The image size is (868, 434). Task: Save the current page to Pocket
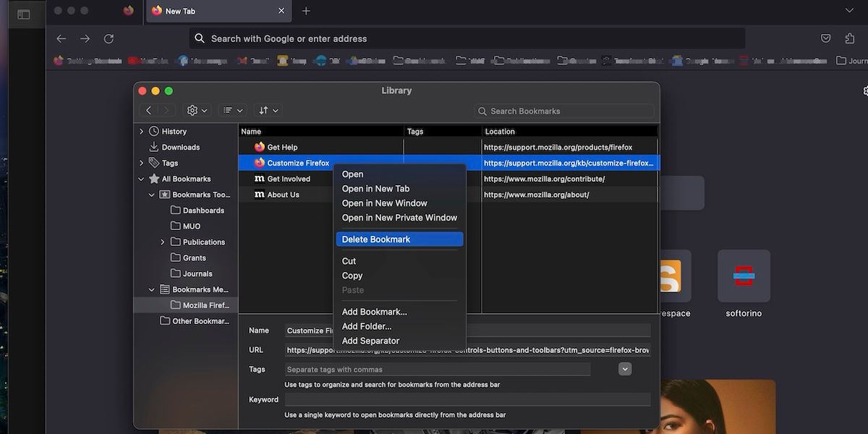click(x=825, y=38)
